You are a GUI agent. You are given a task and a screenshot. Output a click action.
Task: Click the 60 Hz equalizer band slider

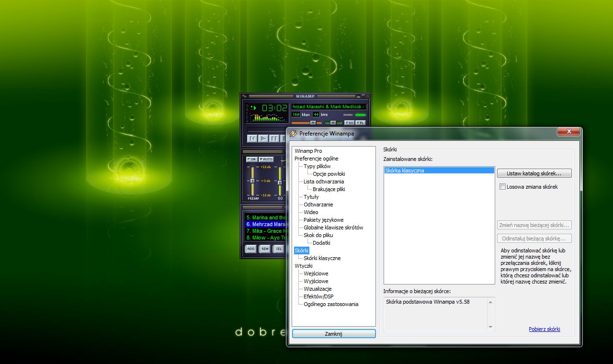coord(280,181)
